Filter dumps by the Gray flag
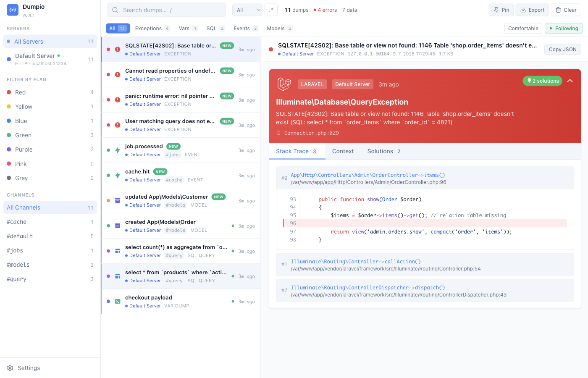 click(x=50, y=178)
